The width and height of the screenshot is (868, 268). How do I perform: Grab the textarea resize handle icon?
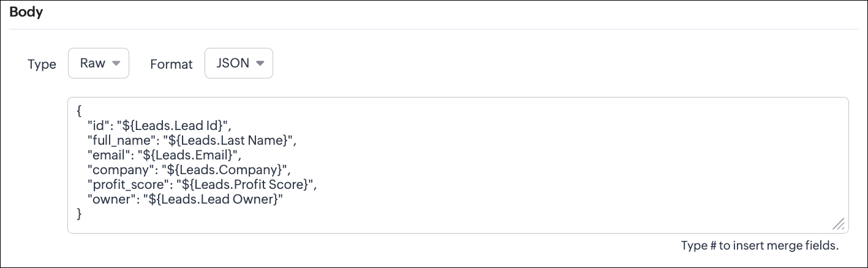coord(839,224)
